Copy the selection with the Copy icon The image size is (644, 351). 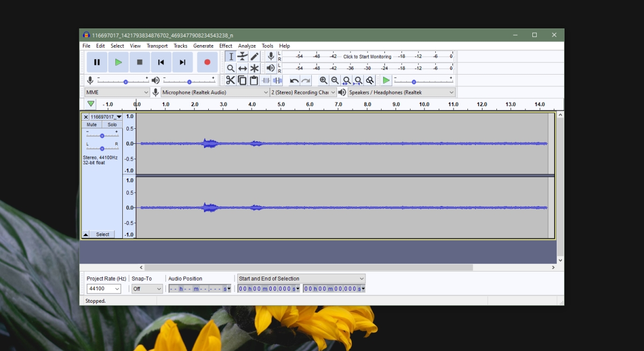[242, 81]
